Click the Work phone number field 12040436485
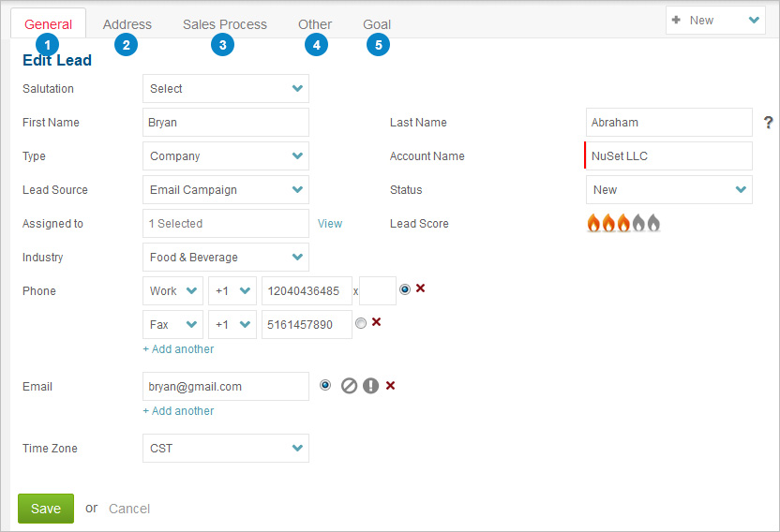The height and width of the screenshot is (532, 780). coord(307,291)
